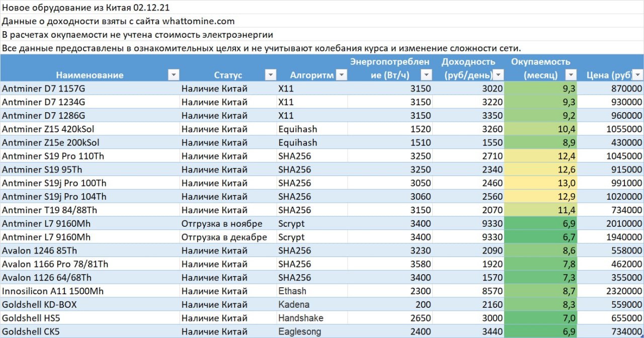644x338 pixels.
Task: Select power cell '200' for Goldshell KD-BOX
Action: [x=390, y=304]
